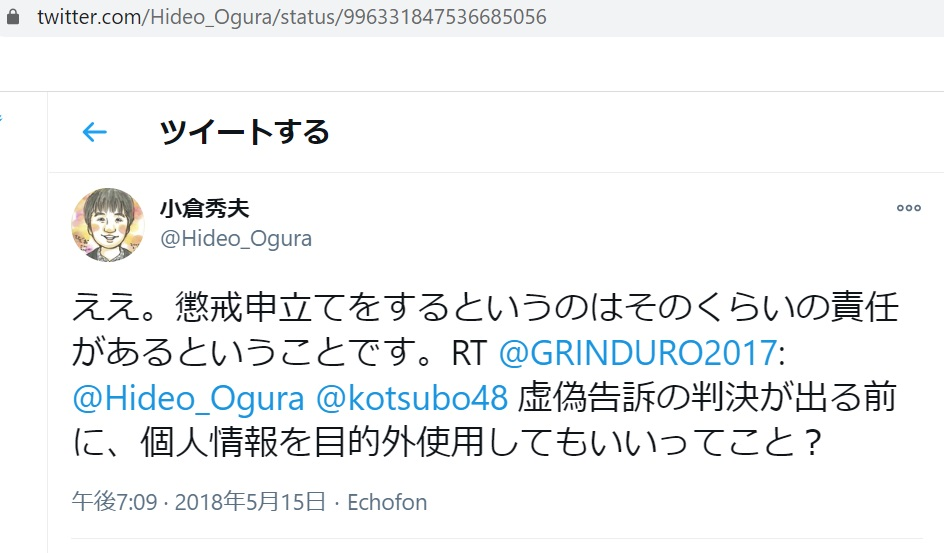944x553 pixels.
Task: Click the partially visible blue Twitter logo at left edge
Action: (x=1, y=118)
